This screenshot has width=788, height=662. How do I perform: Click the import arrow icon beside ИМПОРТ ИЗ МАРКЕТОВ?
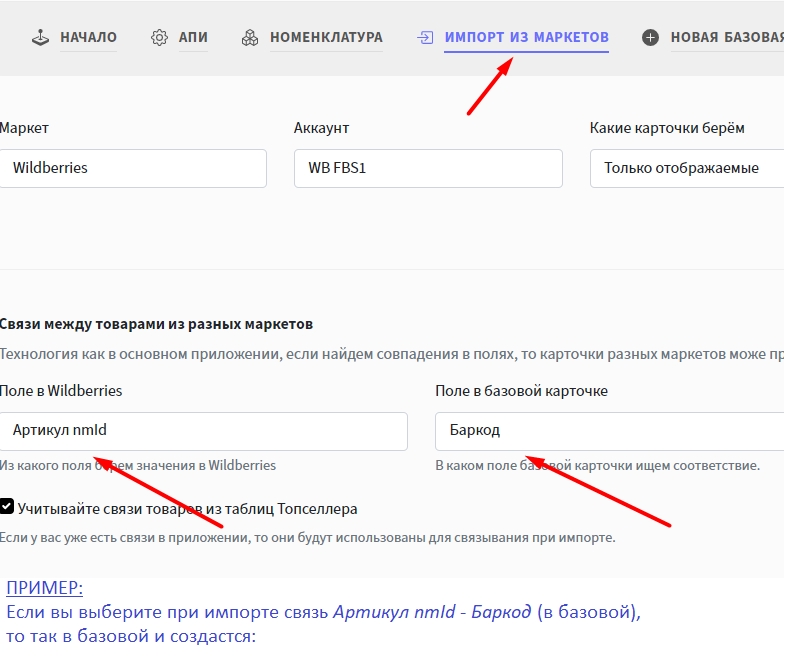tap(425, 38)
